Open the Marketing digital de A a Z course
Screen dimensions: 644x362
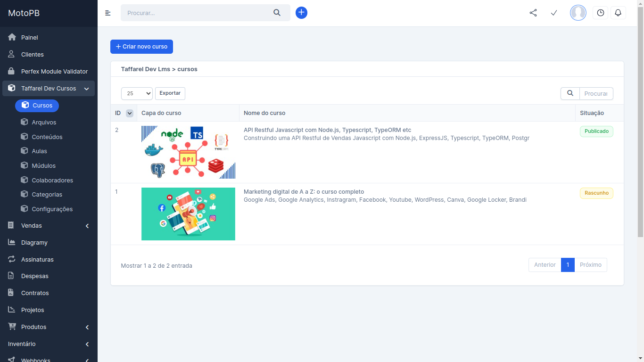click(x=304, y=191)
